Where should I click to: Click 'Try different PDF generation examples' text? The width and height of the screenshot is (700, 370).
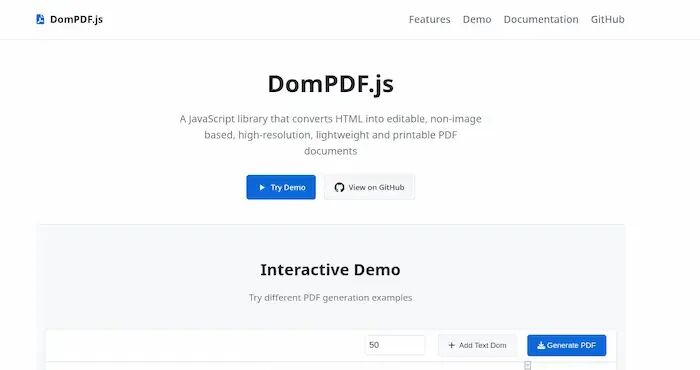tap(330, 298)
